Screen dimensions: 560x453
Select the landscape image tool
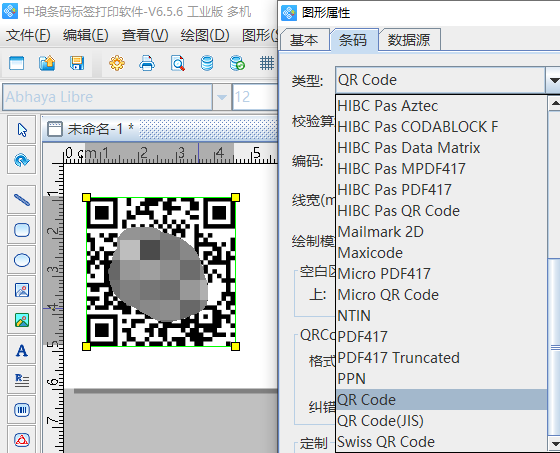pos(22,320)
